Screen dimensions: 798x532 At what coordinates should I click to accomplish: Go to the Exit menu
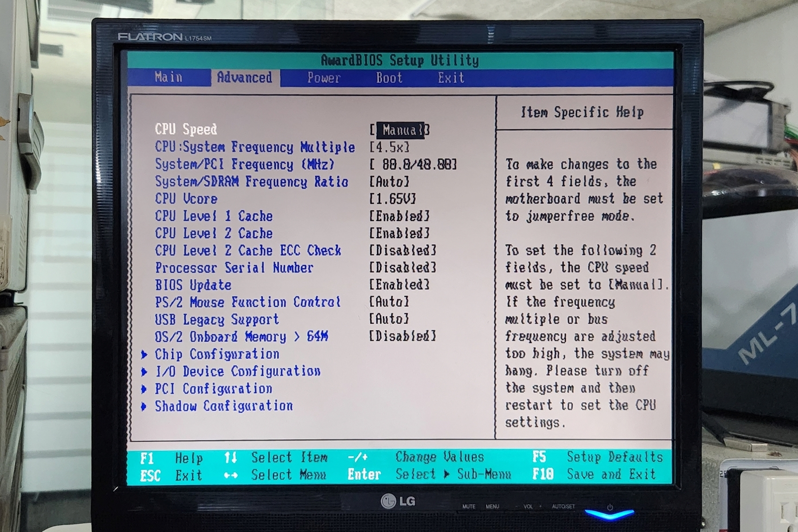(x=451, y=78)
